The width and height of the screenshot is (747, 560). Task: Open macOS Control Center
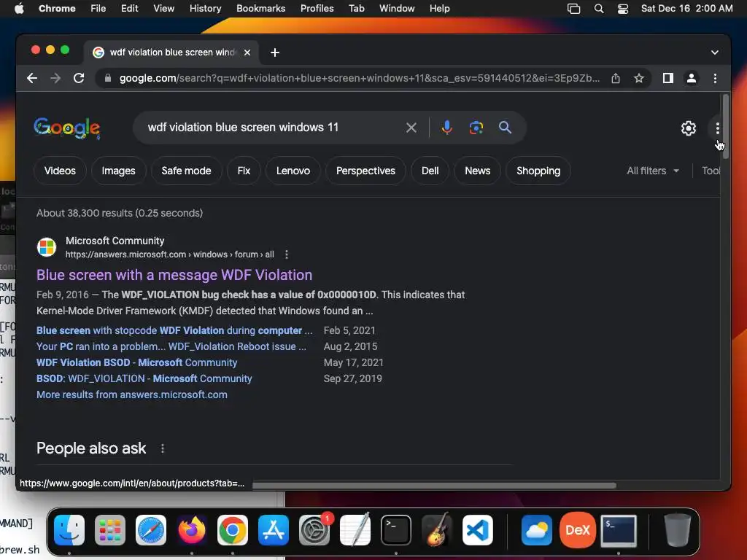[x=623, y=9]
